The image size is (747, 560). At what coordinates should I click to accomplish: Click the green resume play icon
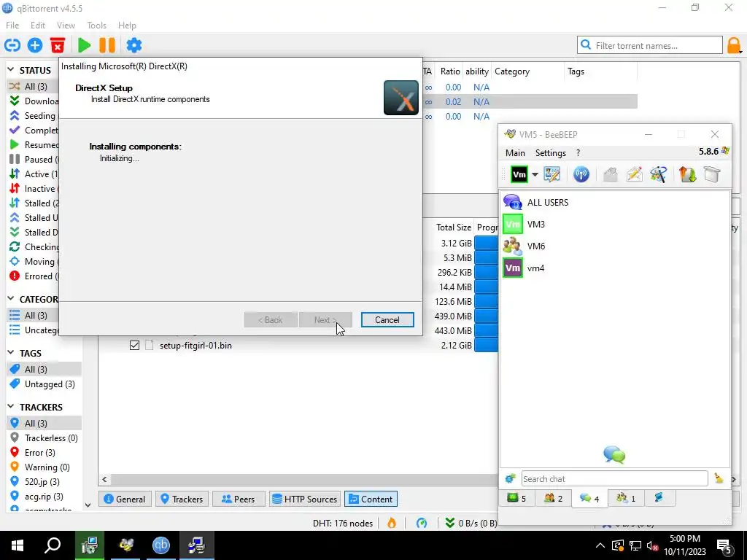click(x=85, y=45)
